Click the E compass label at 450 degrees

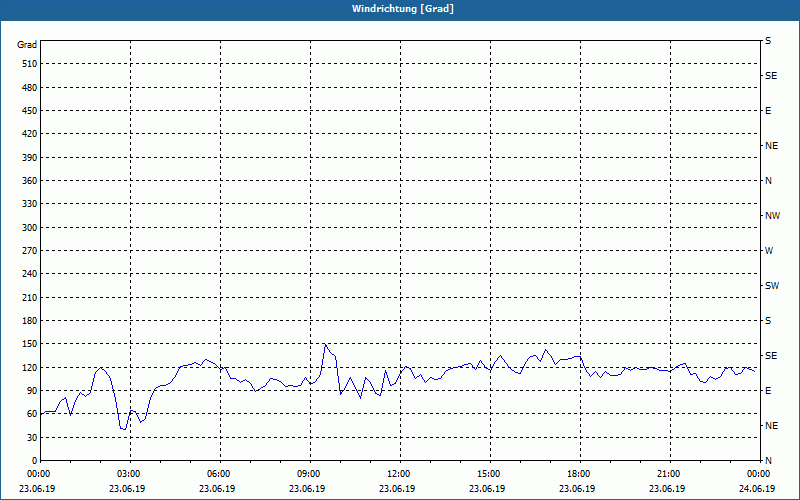tap(768, 111)
